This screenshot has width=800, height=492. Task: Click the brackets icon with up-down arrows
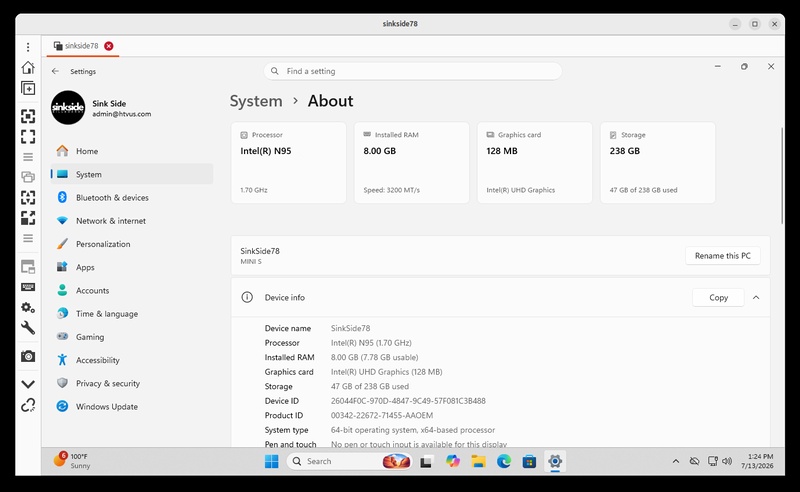click(x=28, y=198)
